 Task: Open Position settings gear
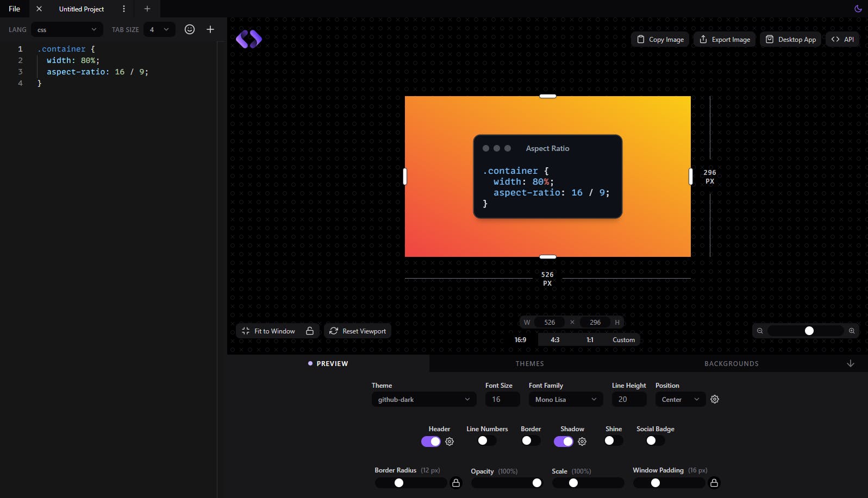715,399
